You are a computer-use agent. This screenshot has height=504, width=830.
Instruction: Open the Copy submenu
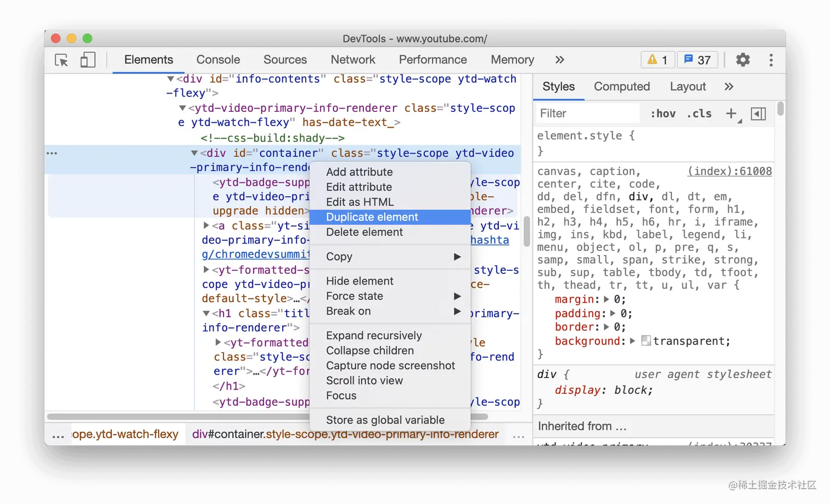click(390, 257)
